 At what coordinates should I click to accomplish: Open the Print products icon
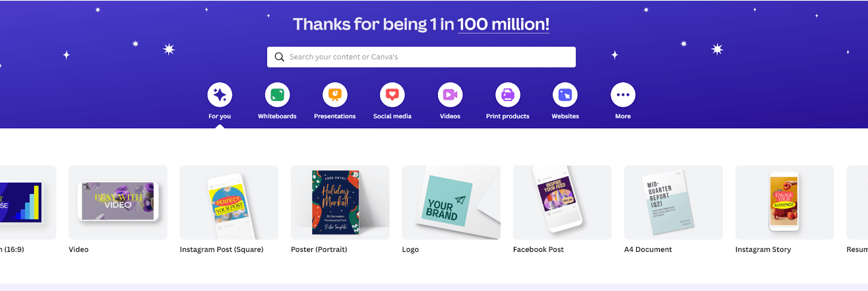coord(508,95)
